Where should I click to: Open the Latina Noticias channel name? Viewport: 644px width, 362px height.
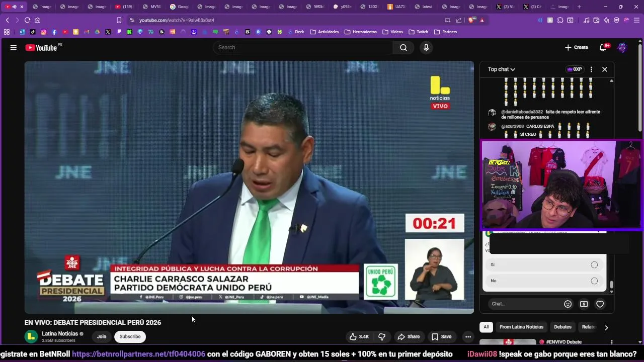click(60, 334)
